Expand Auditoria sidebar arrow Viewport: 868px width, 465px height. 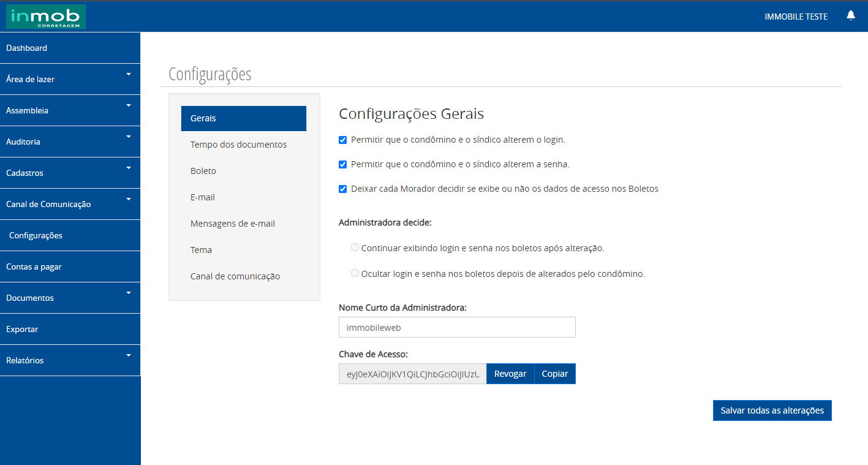129,137
